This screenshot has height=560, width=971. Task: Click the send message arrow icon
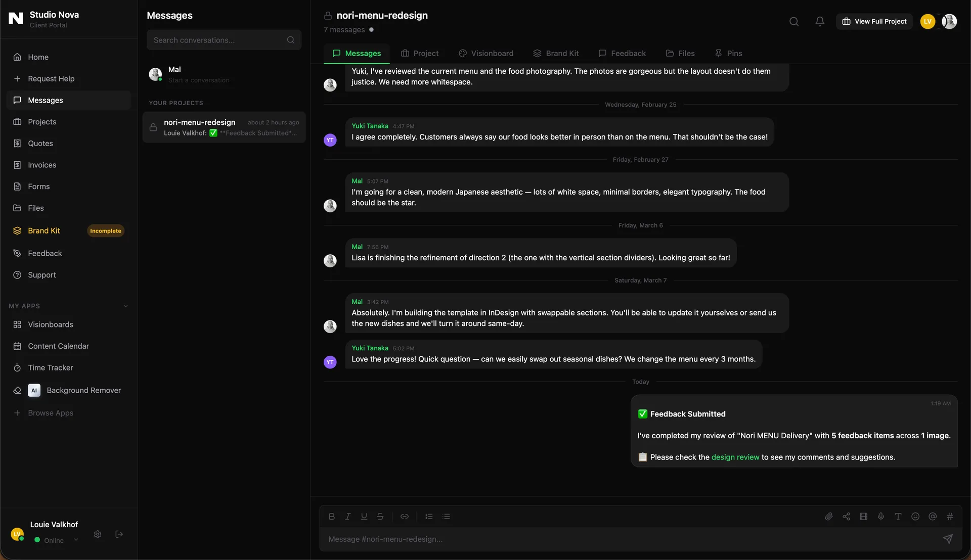(948, 539)
